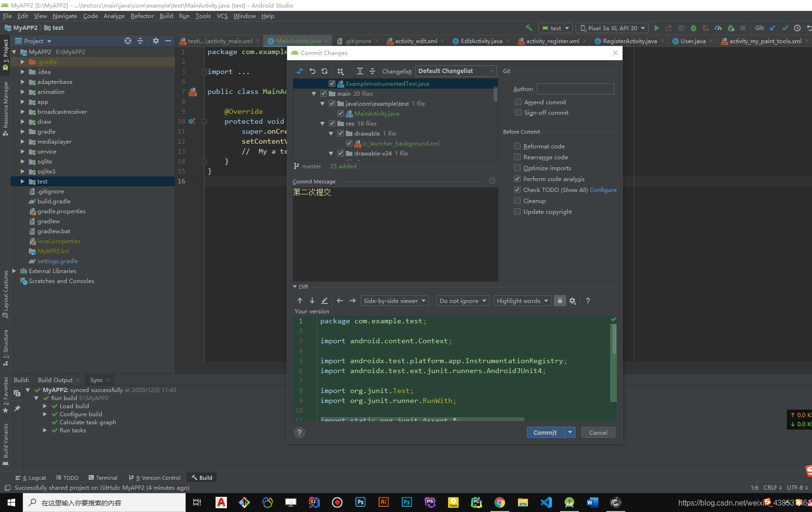
Task: Enable the Amend commit checkbox
Action: [x=518, y=102]
